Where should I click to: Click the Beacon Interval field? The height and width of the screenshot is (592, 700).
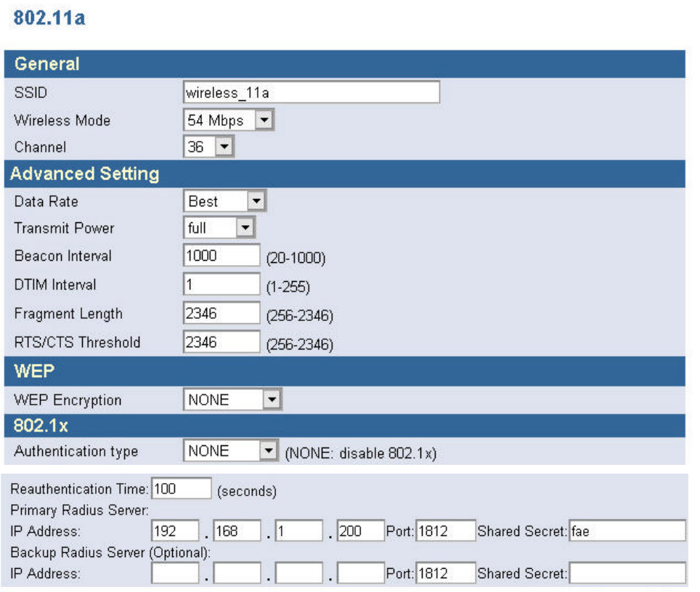coord(221,256)
